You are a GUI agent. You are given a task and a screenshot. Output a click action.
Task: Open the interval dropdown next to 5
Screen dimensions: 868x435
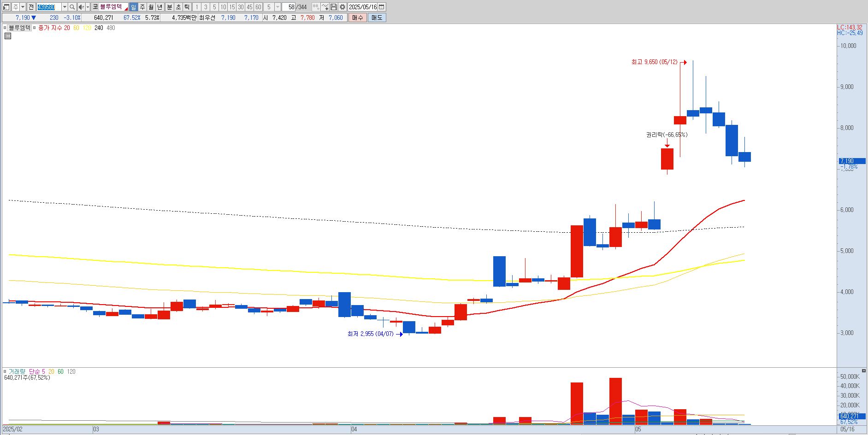tap(278, 7)
